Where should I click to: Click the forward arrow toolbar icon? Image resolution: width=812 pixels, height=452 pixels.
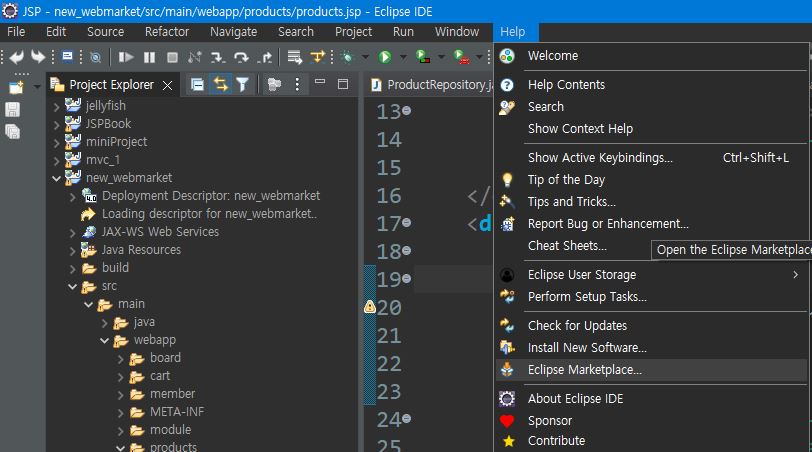38,57
